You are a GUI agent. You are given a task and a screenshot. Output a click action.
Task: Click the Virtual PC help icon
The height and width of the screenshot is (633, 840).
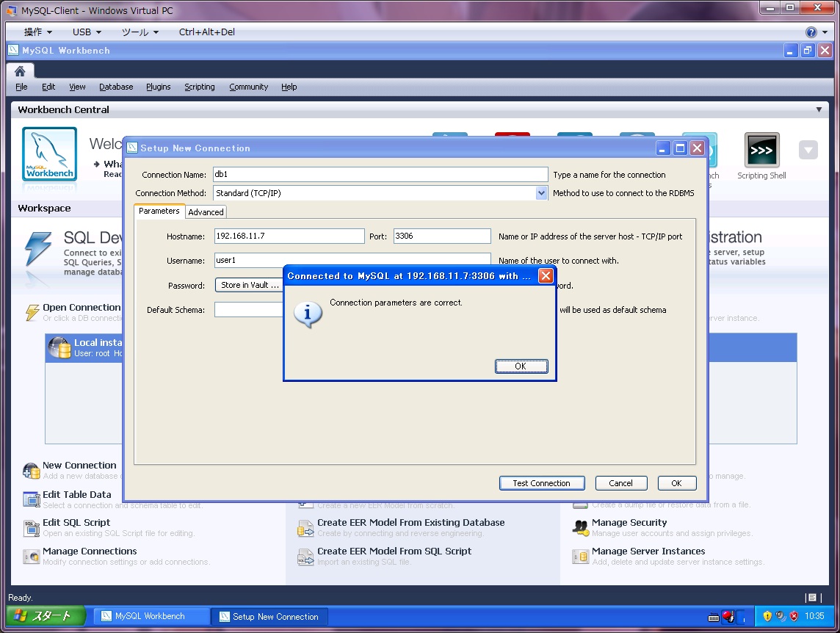pos(811,32)
